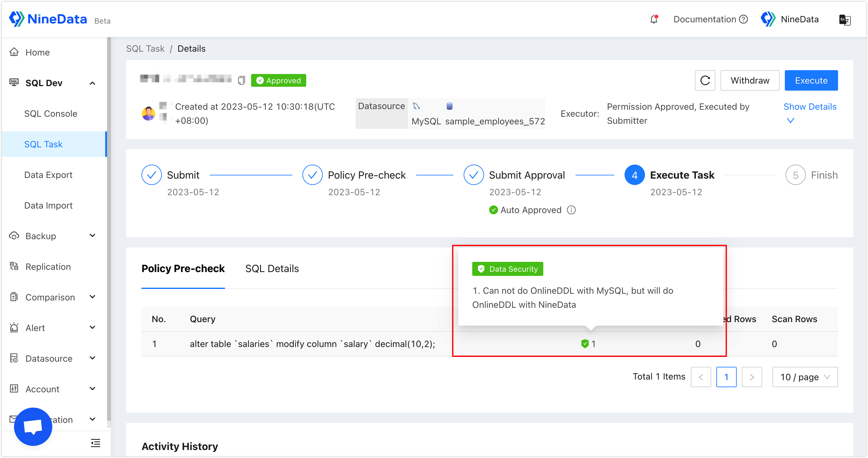Expand the Backup menu

click(x=92, y=236)
